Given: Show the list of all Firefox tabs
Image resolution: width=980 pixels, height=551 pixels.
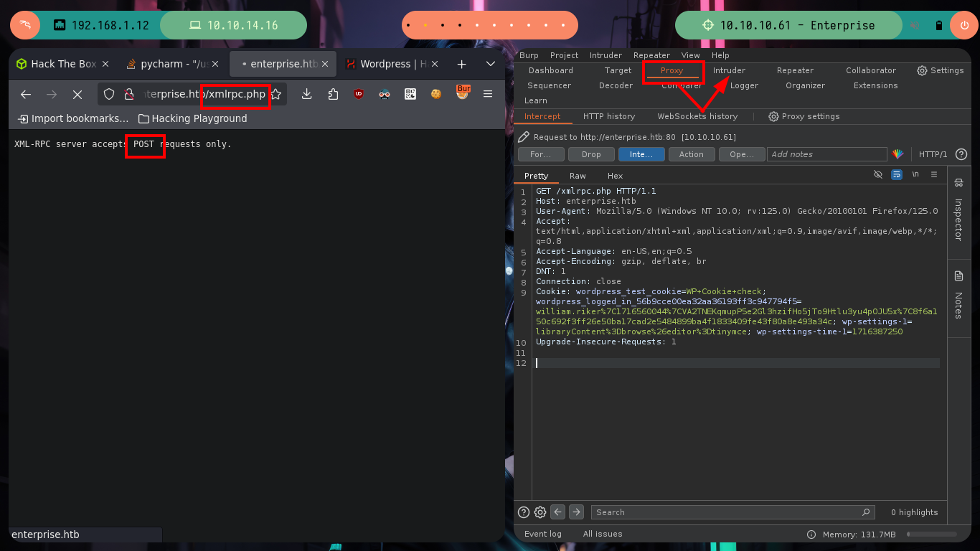Looking at the screenshot, I should click(x=491, y=64).
